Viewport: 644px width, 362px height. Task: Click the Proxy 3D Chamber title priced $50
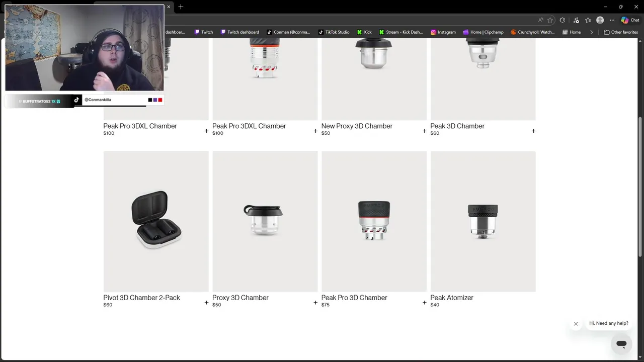tap(240, 298)
